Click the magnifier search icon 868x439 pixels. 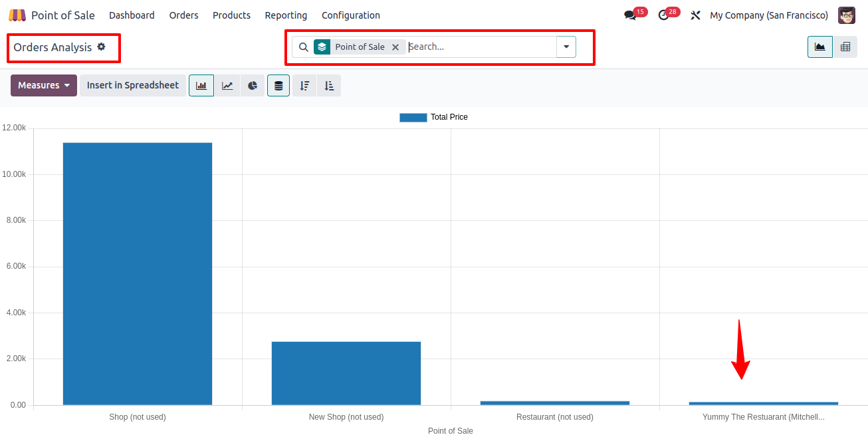[303, 47]
